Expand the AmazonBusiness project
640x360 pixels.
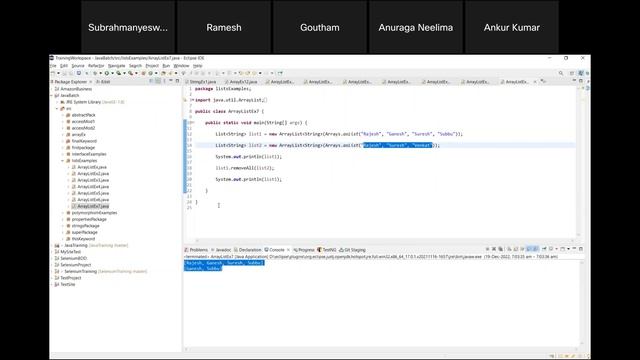pyautogui.click(x=52, y=89)
